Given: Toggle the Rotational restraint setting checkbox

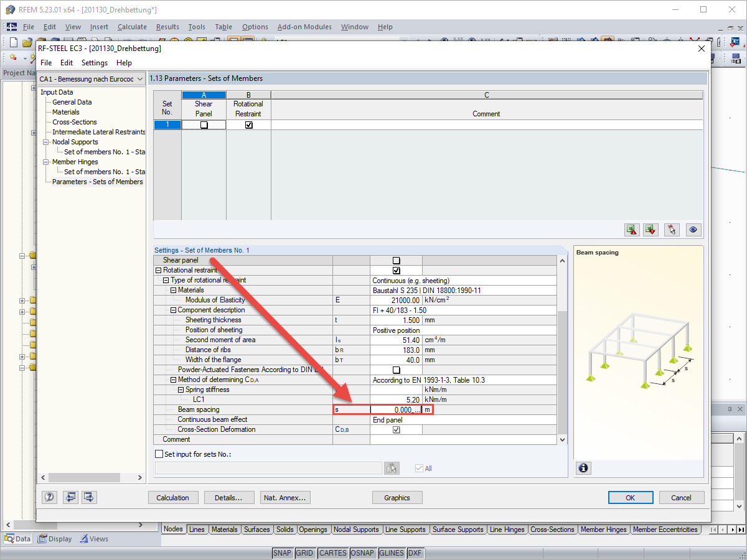Looking at the screenshot, I should (x=397, y=270).
